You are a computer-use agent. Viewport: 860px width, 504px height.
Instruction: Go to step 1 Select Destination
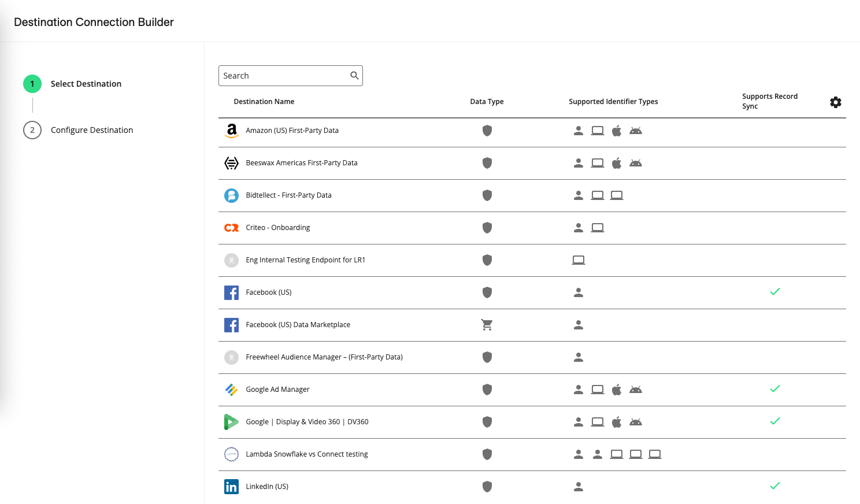(86, 84)
